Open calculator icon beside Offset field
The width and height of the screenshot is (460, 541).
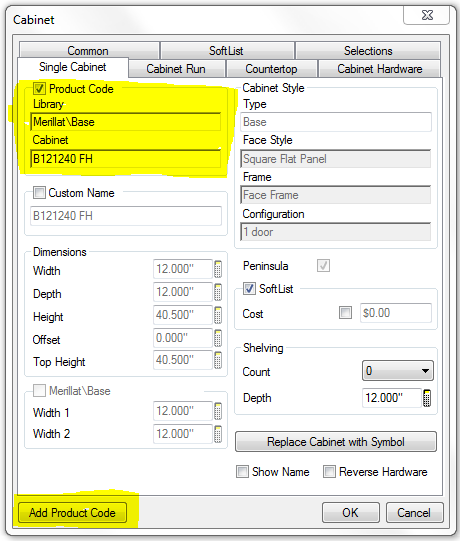click(x=218, y=338)
